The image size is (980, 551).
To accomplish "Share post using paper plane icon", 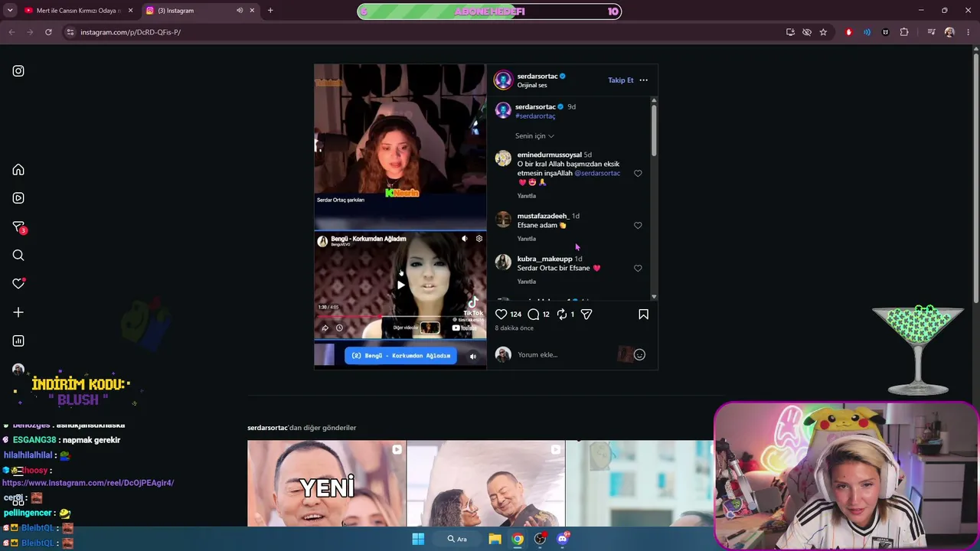I will (x=586, y=315).
